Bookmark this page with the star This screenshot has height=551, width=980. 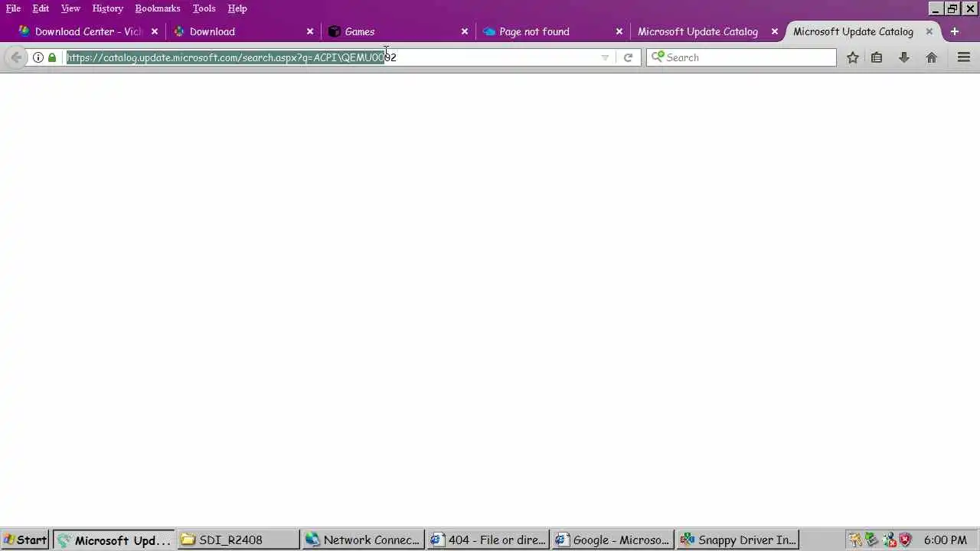(x=852, y=57)
